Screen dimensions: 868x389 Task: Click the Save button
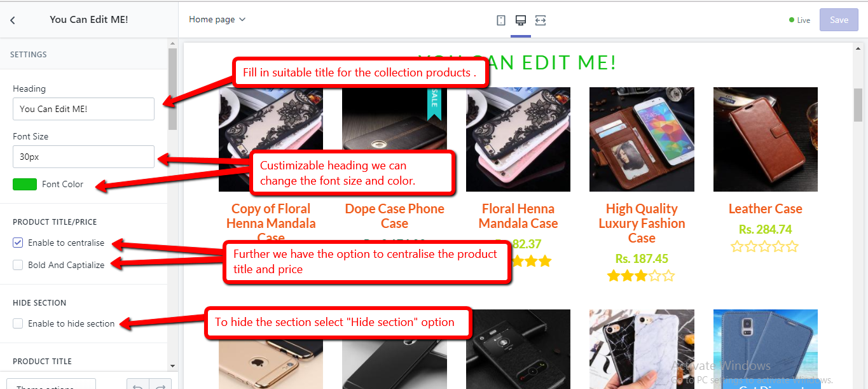[x=839, y=20]
